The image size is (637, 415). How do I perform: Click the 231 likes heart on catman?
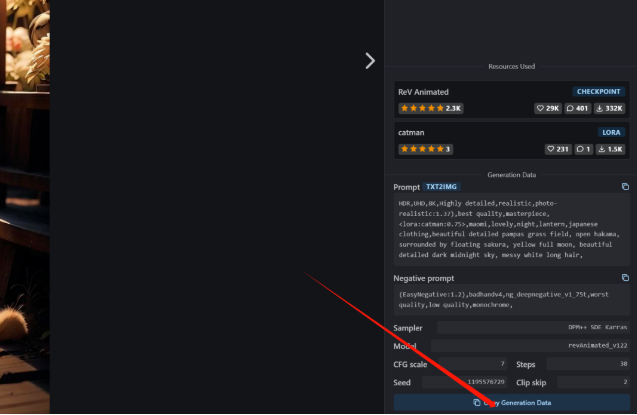(558, 149)
